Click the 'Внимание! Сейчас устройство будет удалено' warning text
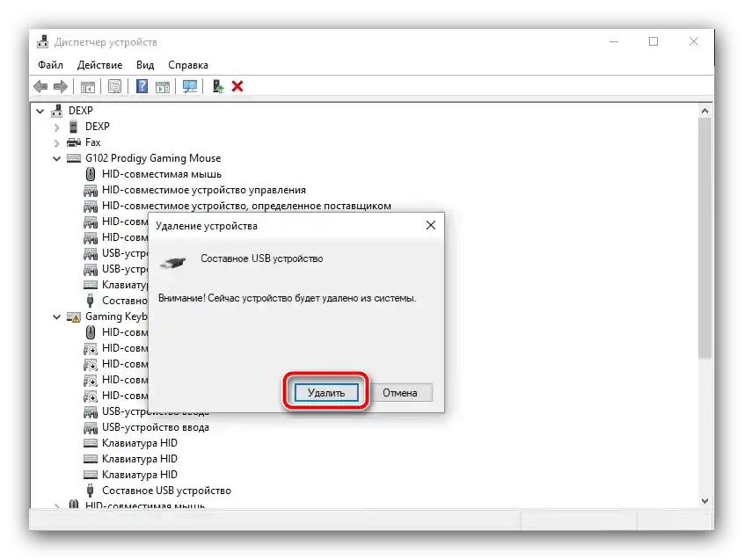 287,298
